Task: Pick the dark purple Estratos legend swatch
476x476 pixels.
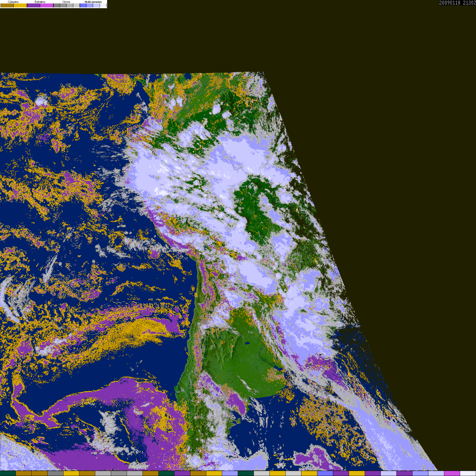Action: (34, 5)
